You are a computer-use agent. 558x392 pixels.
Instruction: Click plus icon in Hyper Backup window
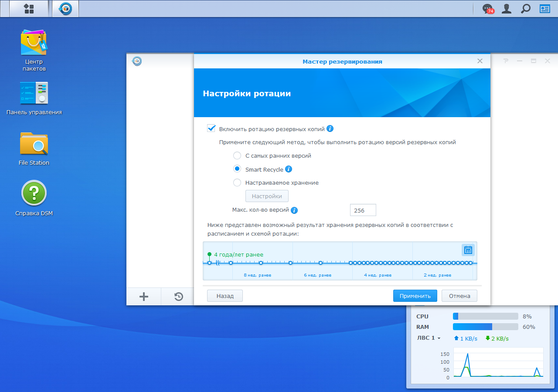click(144, 297)
